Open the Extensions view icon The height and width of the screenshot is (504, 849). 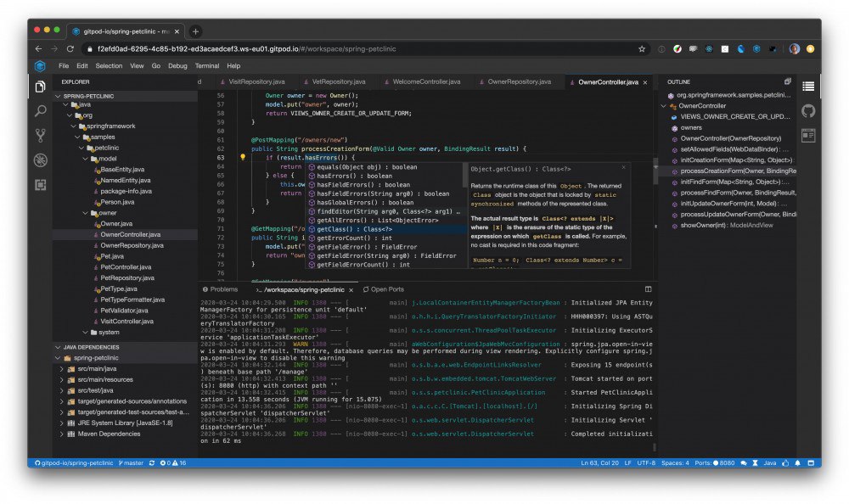pyautogui.click(x=40, y=185)
